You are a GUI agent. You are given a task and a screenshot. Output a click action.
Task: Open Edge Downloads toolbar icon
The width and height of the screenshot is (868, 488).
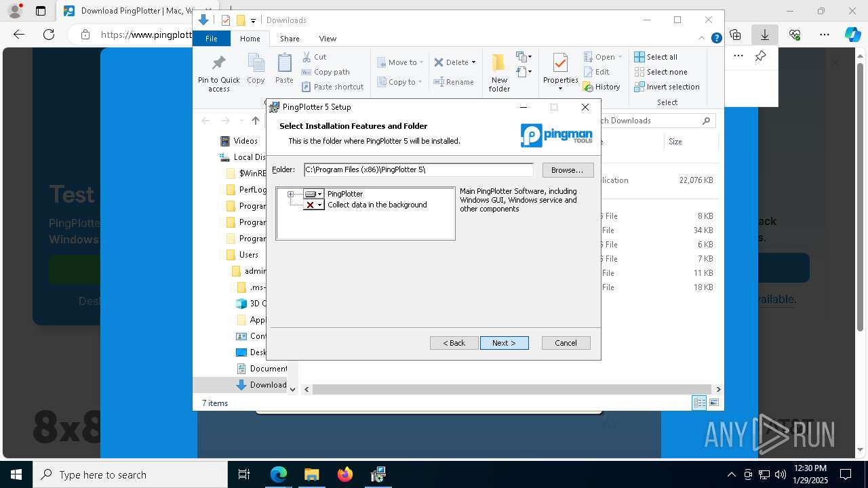(765, 35)
